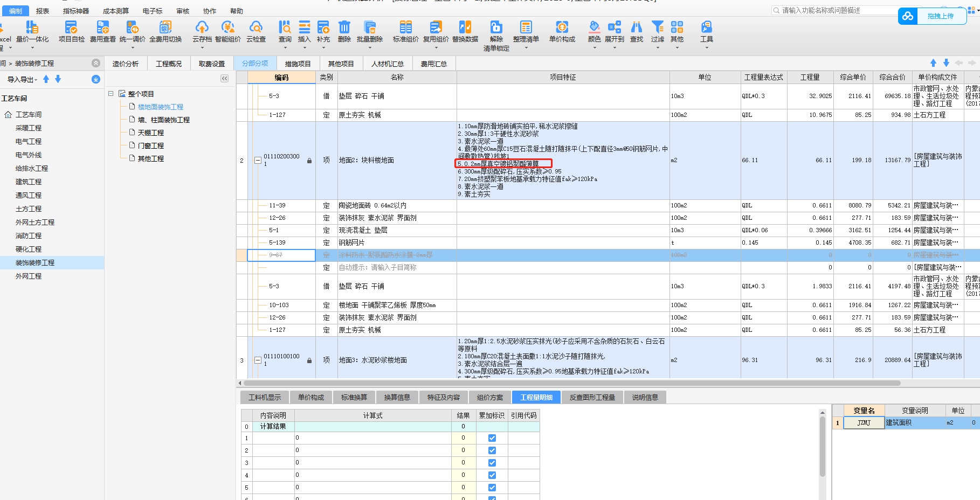The width and height of the screenshot is (980, 500).
Task: Open dropdown arrow under 整理清单
Action: pyautogui.click(x=526, y=48)
